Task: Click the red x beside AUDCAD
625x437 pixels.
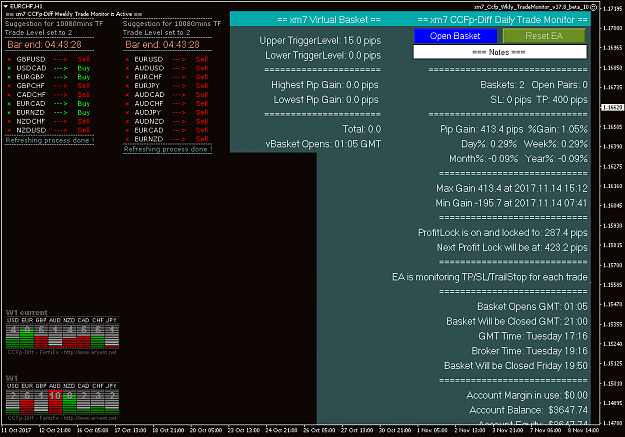Action: click(127, 95)
